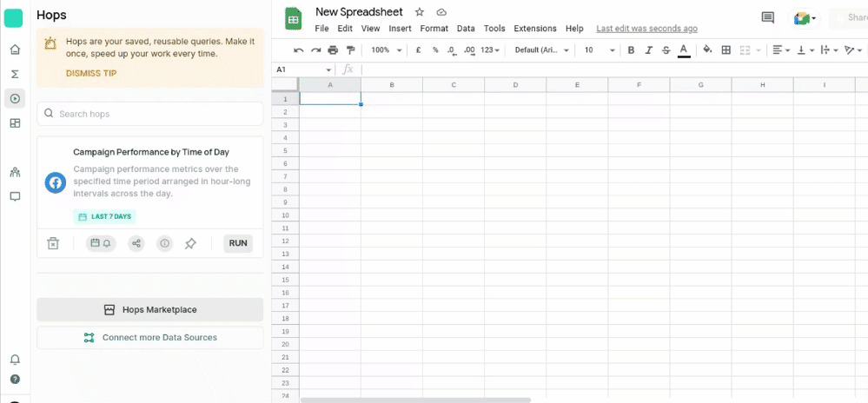The image size is (868, 403).
Task: Open the horizontal align dropdown
Action: click(781, 50)
